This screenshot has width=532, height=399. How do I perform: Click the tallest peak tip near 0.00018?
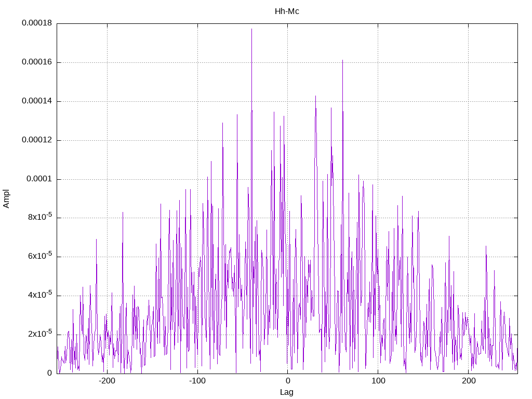[x=252, y=29]
